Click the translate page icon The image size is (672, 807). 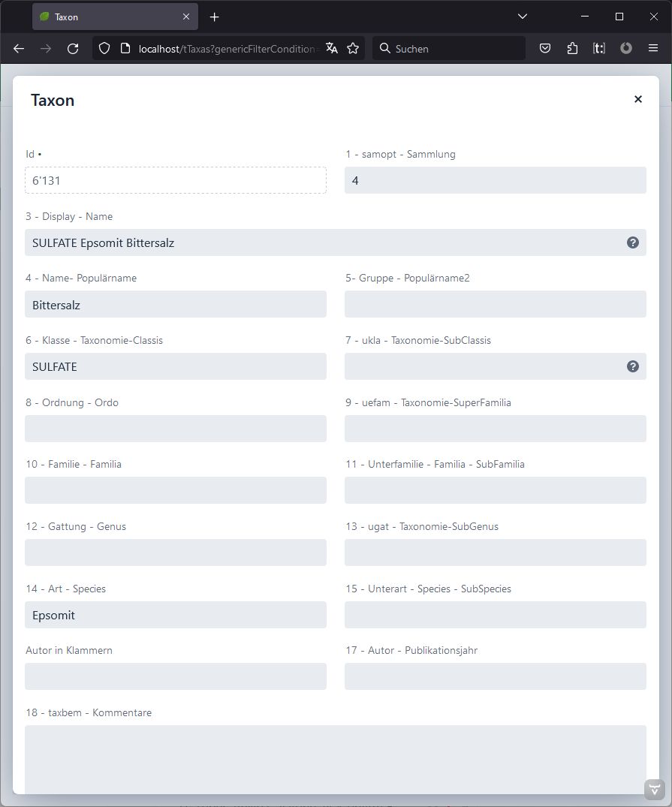[x=331, y=48]
